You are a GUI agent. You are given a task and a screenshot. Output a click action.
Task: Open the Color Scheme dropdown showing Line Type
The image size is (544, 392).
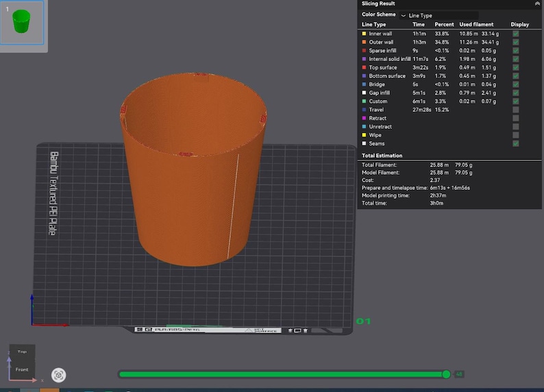tap(439, 15)
